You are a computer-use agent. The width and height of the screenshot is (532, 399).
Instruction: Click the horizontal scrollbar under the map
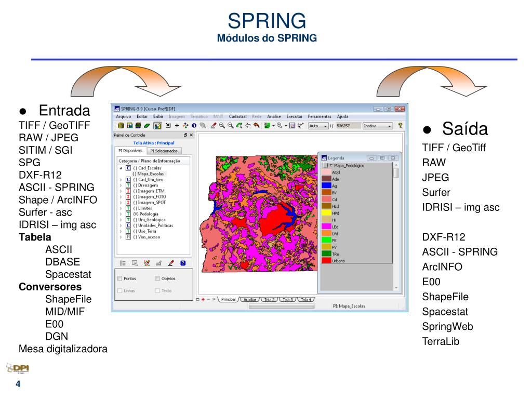[282, 306]
